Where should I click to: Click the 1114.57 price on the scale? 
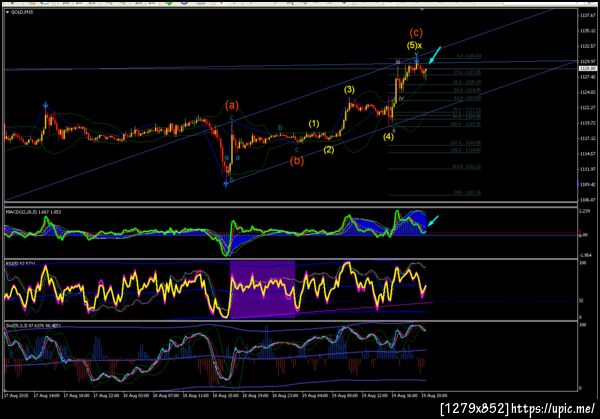pos(587,154)
